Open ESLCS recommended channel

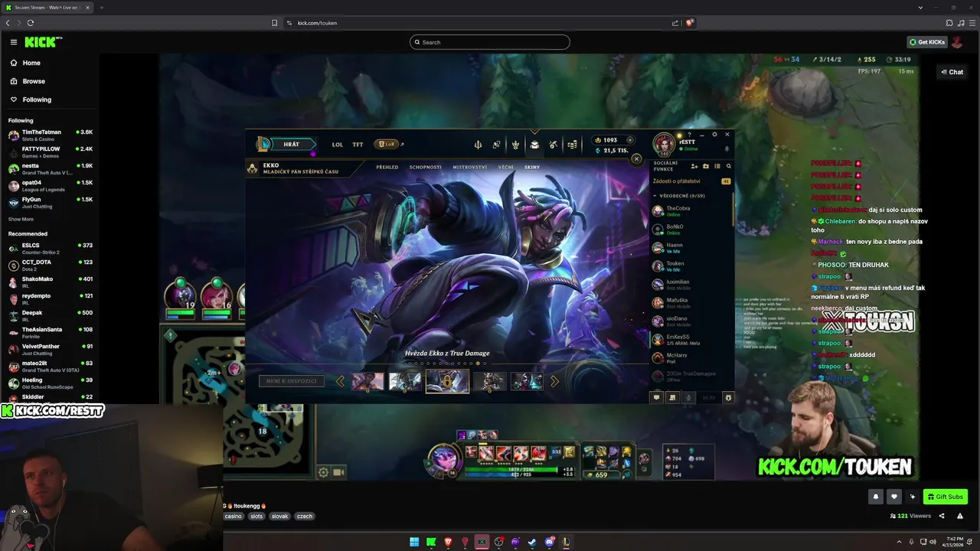click(51, 249)
